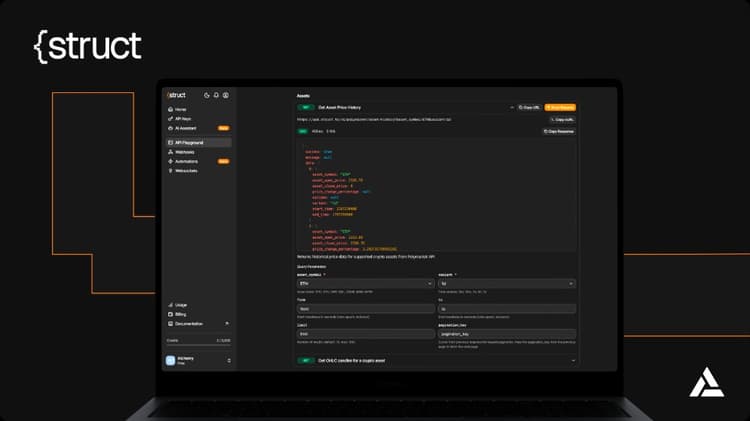Click the struct logo in app sidebar
This screenshot has width=750, height=421.
[x=176, y=95]
